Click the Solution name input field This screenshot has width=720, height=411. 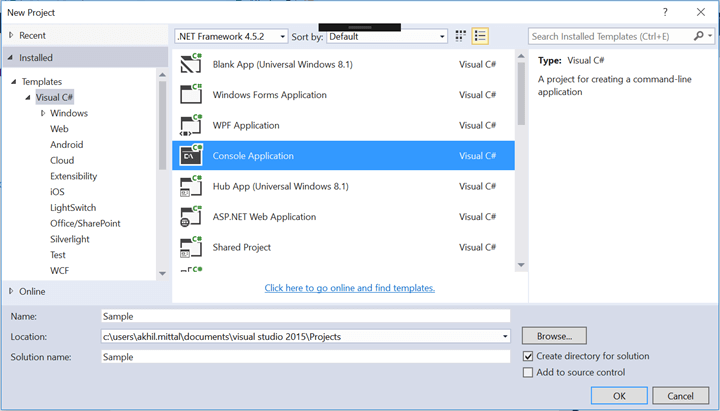tap(305, 356)
